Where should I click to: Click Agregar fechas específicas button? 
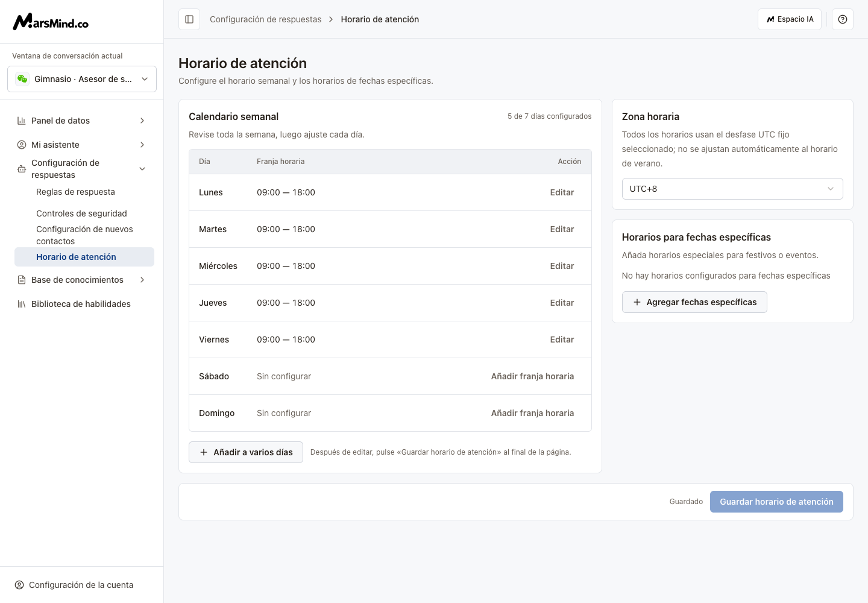(x=694, y=302)
